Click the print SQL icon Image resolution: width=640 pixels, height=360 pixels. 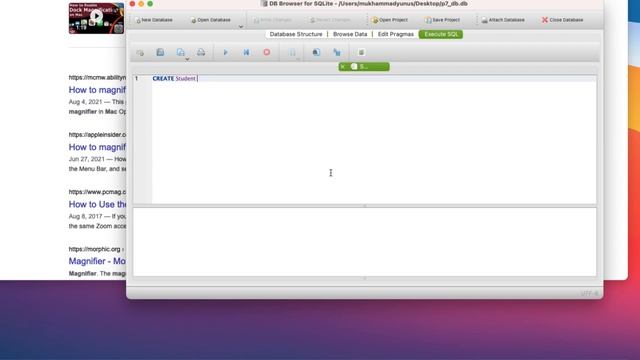point(201,52)
